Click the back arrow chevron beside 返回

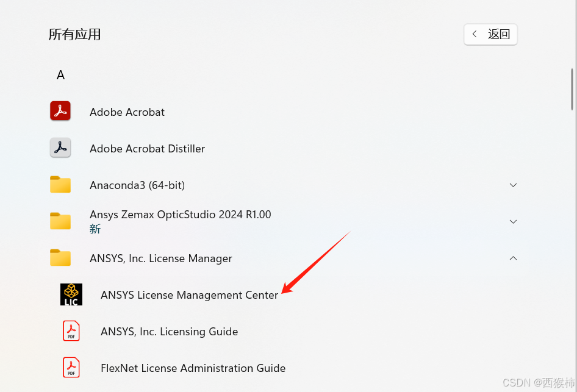coord(475,34)
